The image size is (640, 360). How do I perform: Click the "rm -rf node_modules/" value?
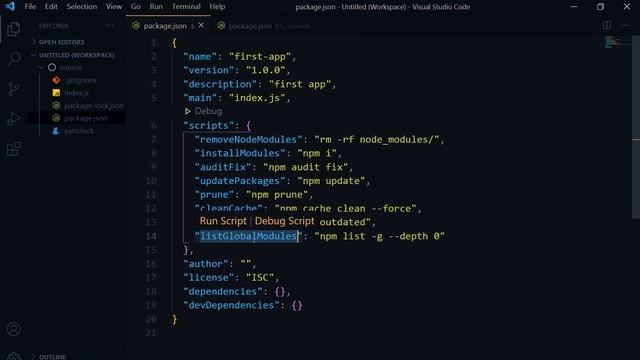(377, 139)
